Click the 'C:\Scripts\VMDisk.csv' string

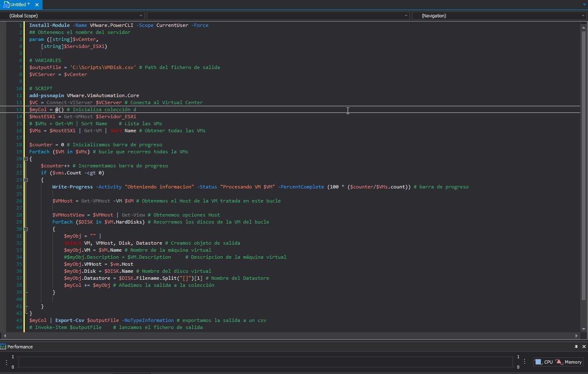(x=103, y=67)
